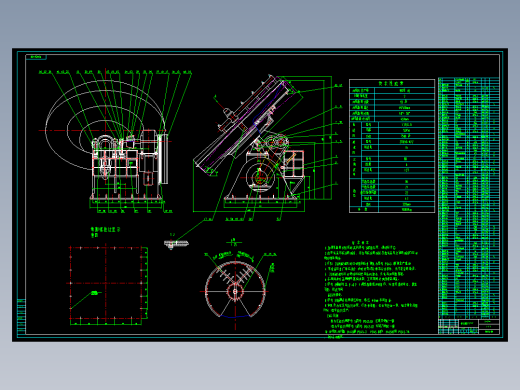
Task: Select the green parts list table at right
Action: click(x=469, y=198)
